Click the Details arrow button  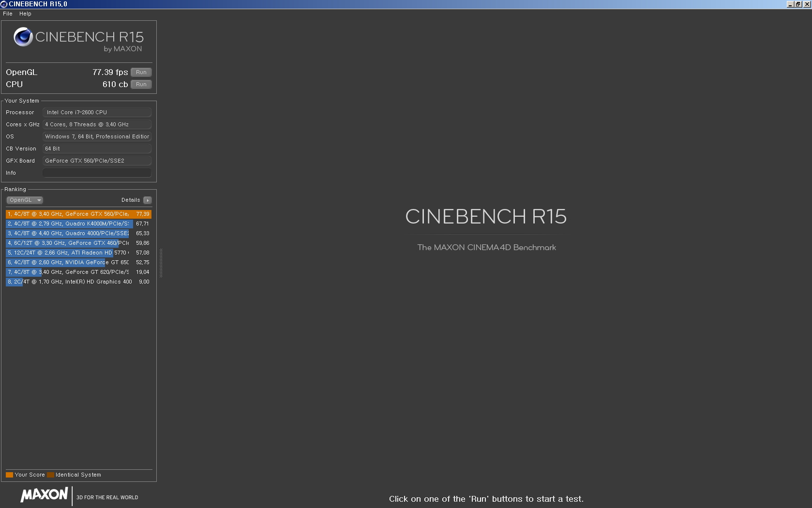tap(148, 200)
